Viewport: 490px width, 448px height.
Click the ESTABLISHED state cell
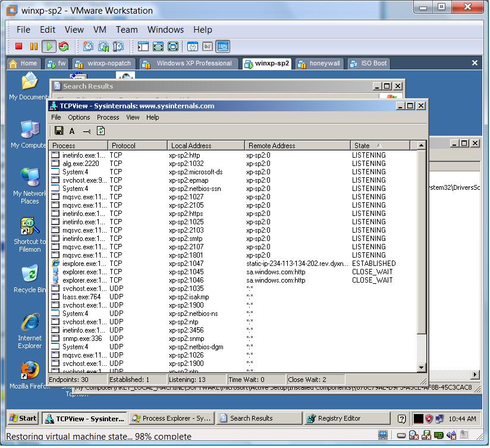pyautogui.click(x=374, y=264)
